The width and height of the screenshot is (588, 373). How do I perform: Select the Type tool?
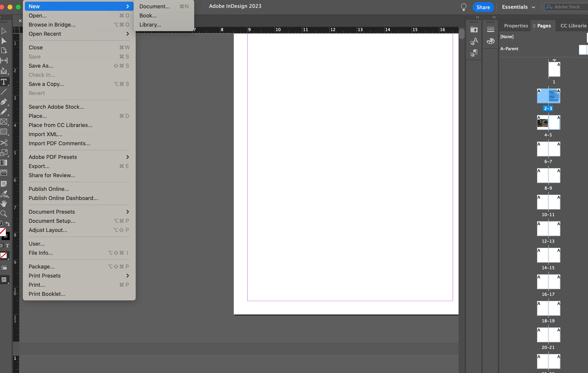(x=4, y=82)
